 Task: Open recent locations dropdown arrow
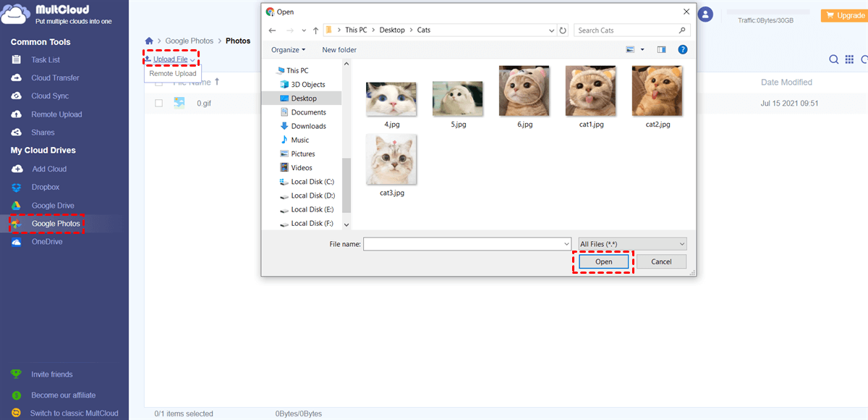[x=304, y=30]
